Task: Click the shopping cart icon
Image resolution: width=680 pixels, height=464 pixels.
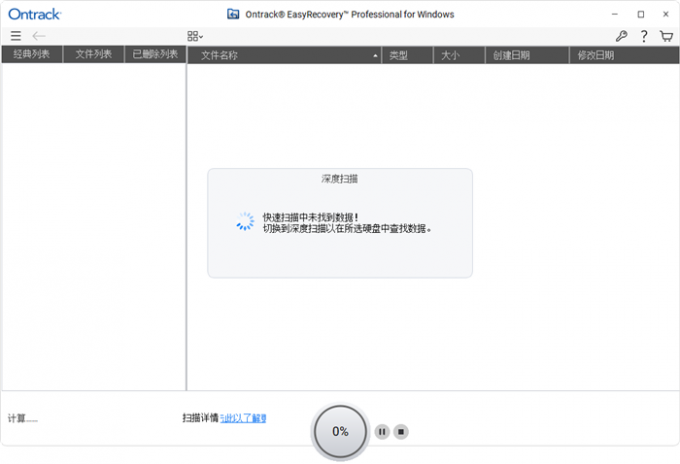Action: click(666, 36)
